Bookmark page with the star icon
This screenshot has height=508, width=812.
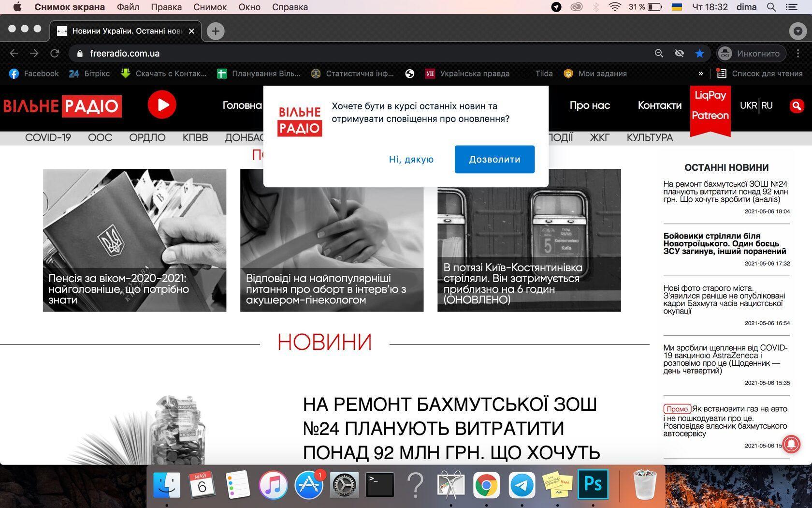(699, 53)
